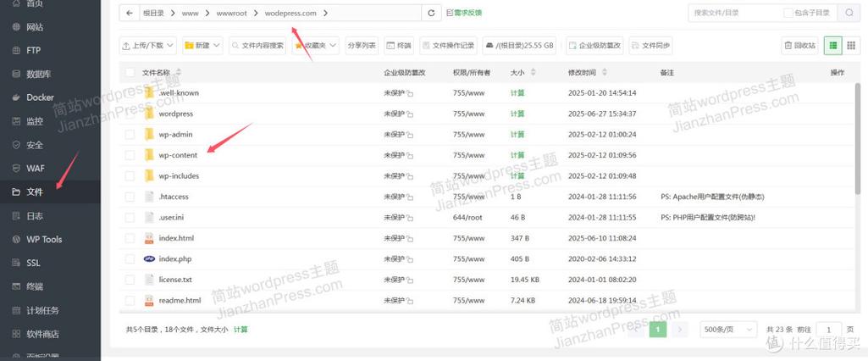Switch to grid view layout
This screenshot has height=361, width=868.
tap(852, 45)
